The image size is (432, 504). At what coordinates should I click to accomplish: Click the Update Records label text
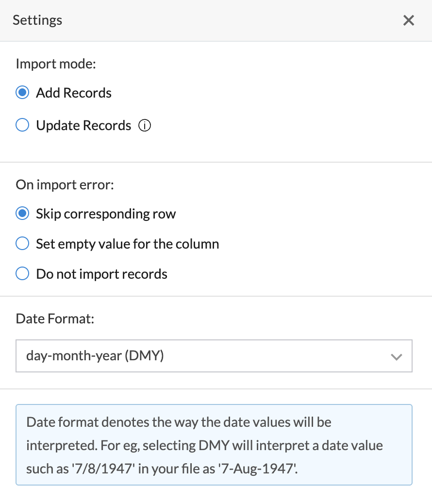[x=83, y=126]
